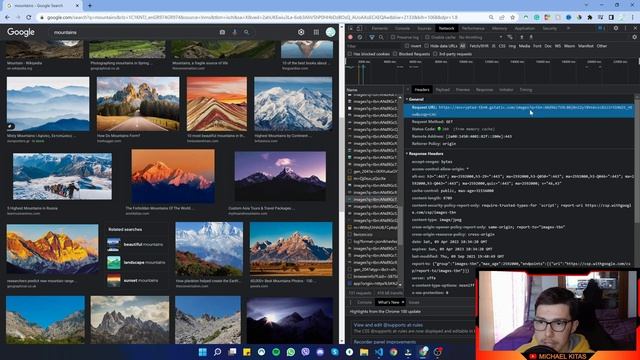Open the drawer three-dot menu
The image size is (640, 360).
click(351, 302)
